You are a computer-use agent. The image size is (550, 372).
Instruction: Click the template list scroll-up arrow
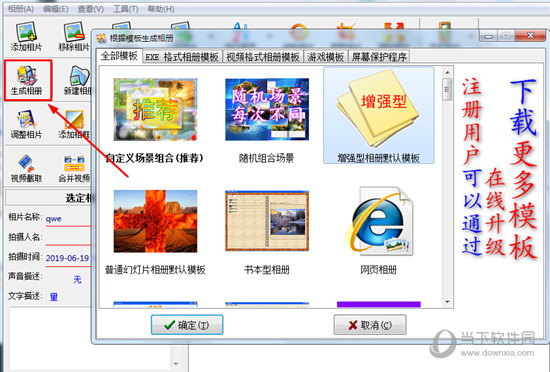pyautogui.click(x=447, y=72)
